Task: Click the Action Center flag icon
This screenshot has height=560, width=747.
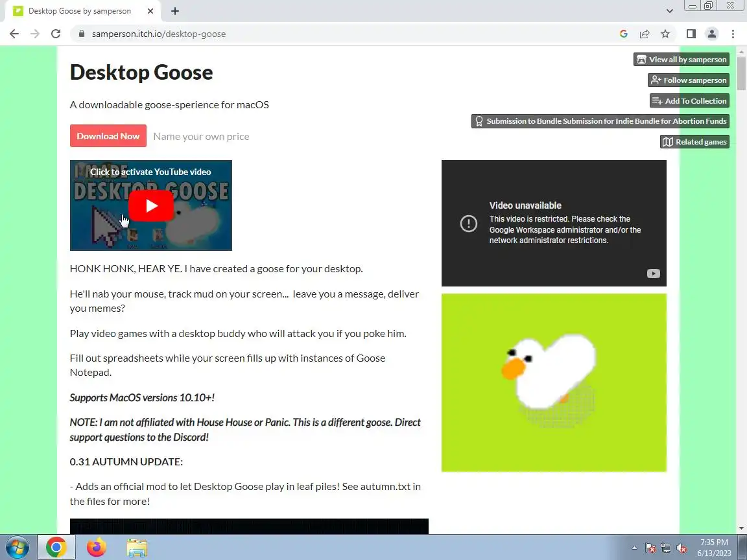Action: pyautogui.click(x=650, y=548)
